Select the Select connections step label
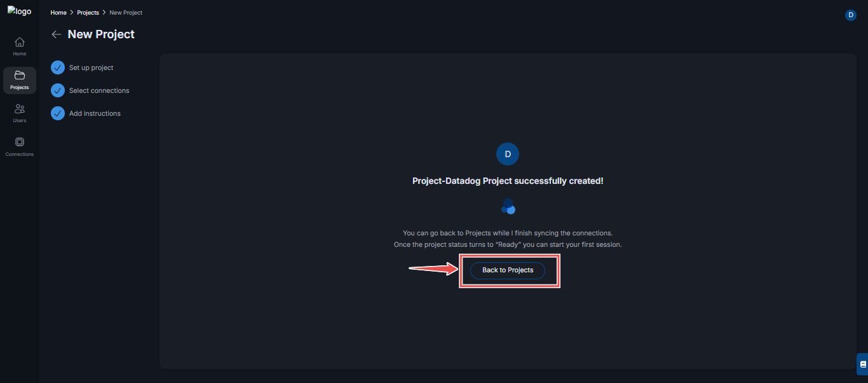Viewport: 868px width, 383px height. [x=99, y=90]
